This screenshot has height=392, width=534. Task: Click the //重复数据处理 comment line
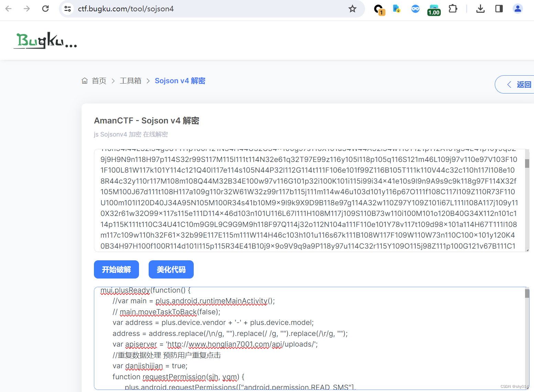pyautogui.click(x=167, y=355)
